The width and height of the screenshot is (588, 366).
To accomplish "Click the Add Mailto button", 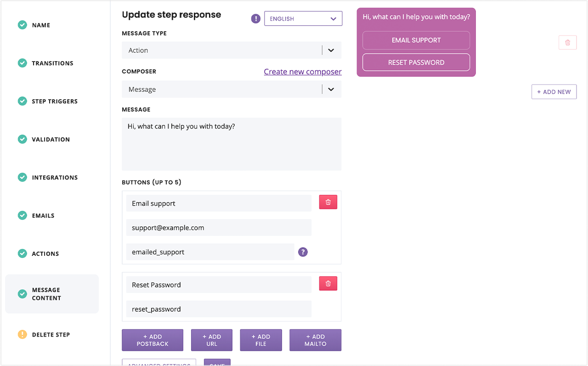I will [x=315, y=340].
